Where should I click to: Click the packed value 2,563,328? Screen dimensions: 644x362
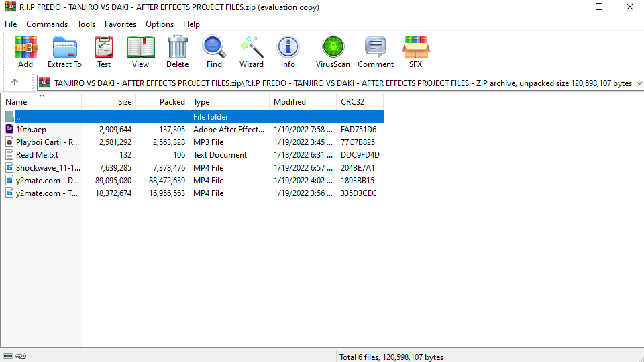point(169,142)
